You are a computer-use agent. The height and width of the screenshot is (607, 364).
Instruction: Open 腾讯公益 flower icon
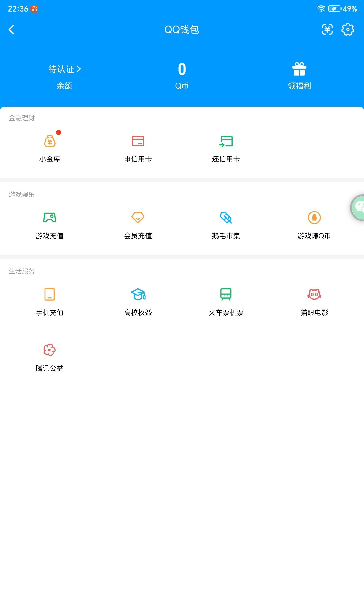coord(50,350)
